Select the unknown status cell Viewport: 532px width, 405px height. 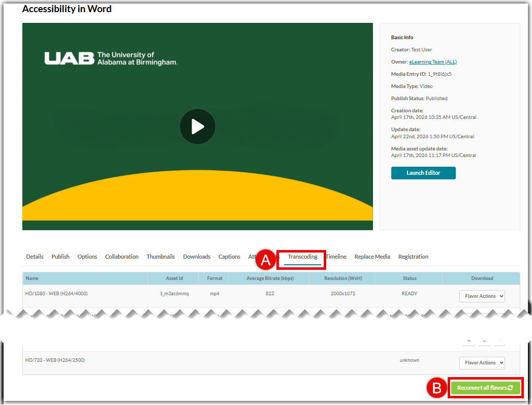point(410,360)
